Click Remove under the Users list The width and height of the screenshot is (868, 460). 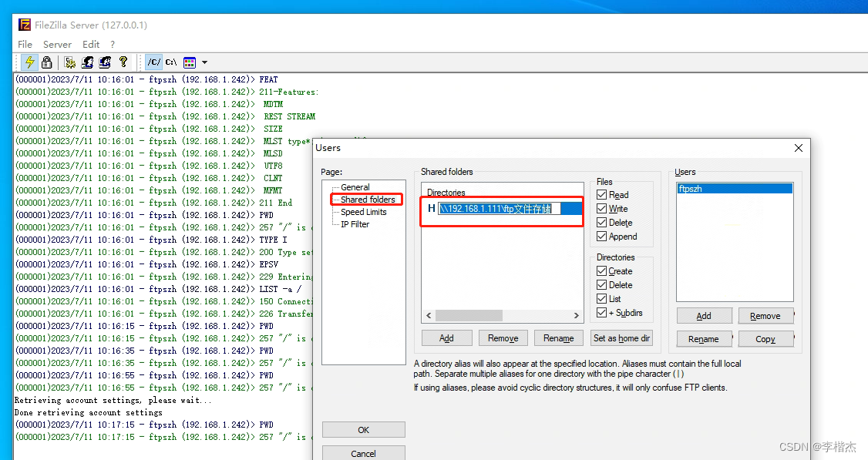click(x=765, y=316)
